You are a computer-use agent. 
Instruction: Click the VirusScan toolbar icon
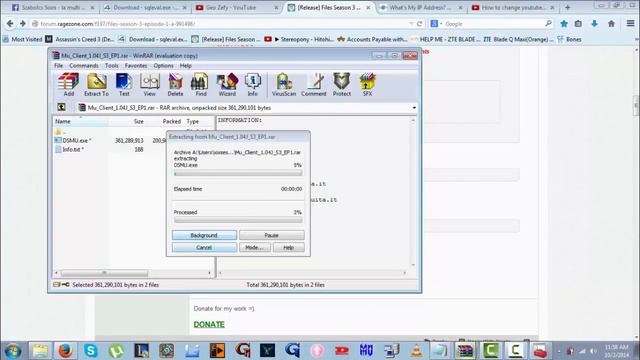(x=284, y=84)
